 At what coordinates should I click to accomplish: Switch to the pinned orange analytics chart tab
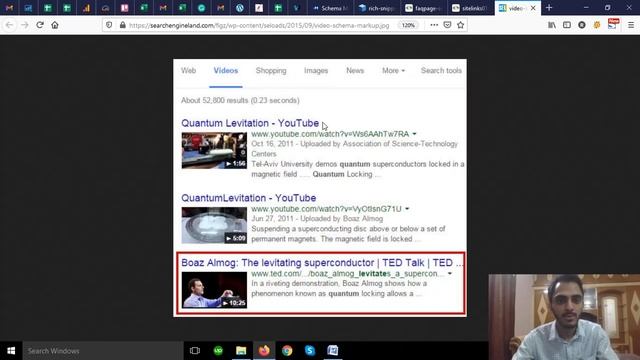point(86,8)
